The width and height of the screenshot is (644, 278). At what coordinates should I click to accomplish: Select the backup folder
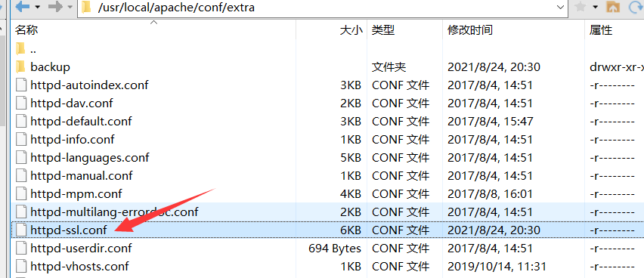pyautogui.click(x=50, y=67)
